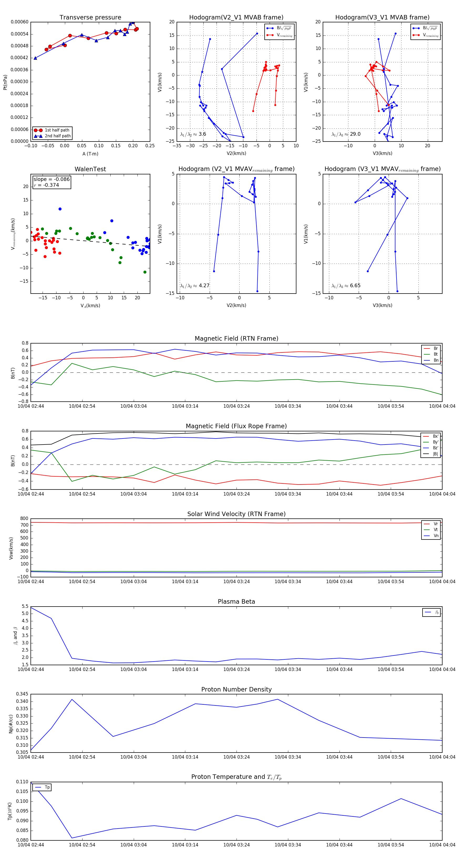473x868 pixels.
Task: Click the 'V_A(km/s)' axis label of WalenTest
Action: click(x=90, y=306)
